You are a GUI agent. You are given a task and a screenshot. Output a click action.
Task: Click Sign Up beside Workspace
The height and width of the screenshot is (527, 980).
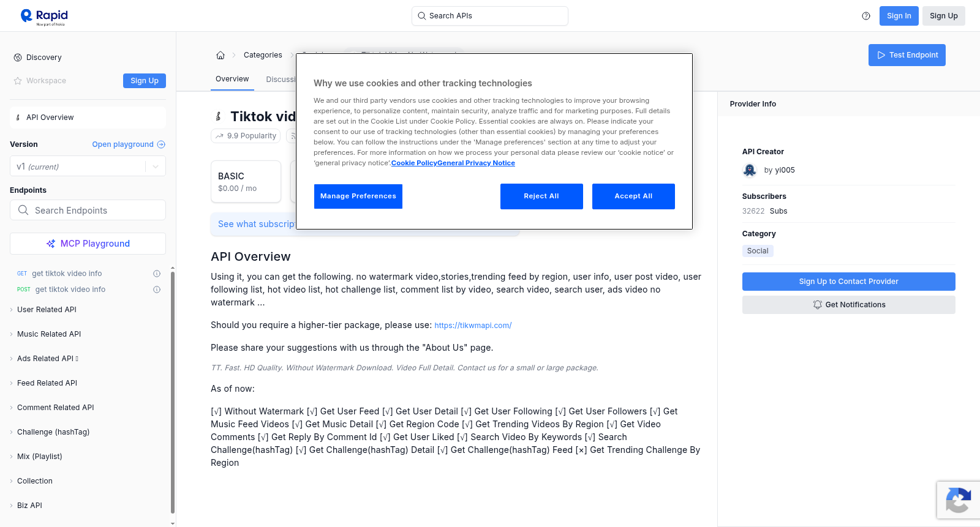[x=145, y=81]
